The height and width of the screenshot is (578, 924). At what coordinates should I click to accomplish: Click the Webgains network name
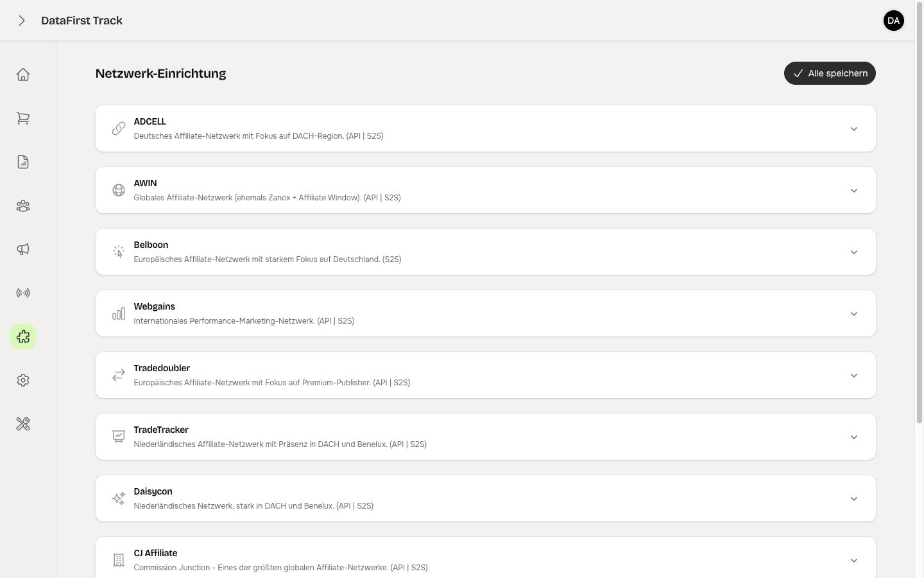[x=154, y=306]
